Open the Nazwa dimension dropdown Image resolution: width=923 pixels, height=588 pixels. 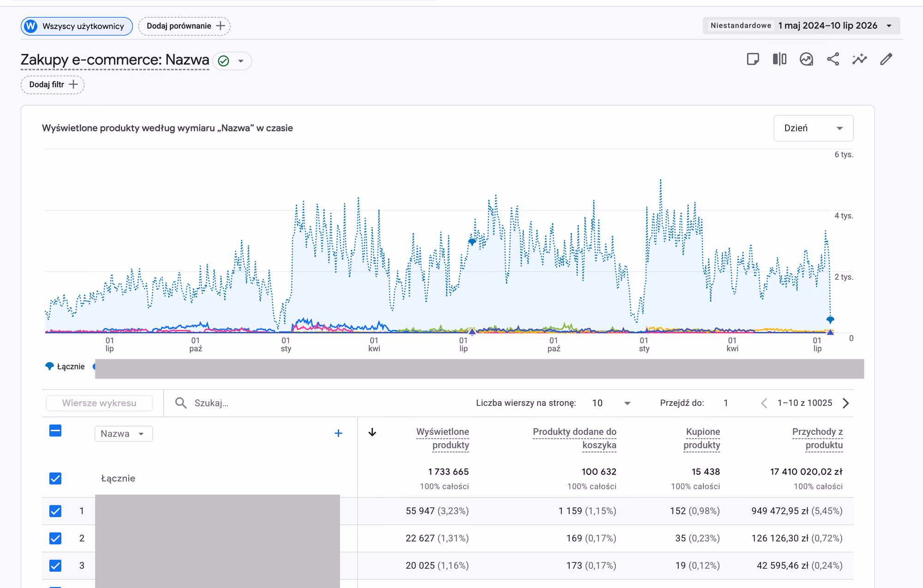tap(124, 434)
